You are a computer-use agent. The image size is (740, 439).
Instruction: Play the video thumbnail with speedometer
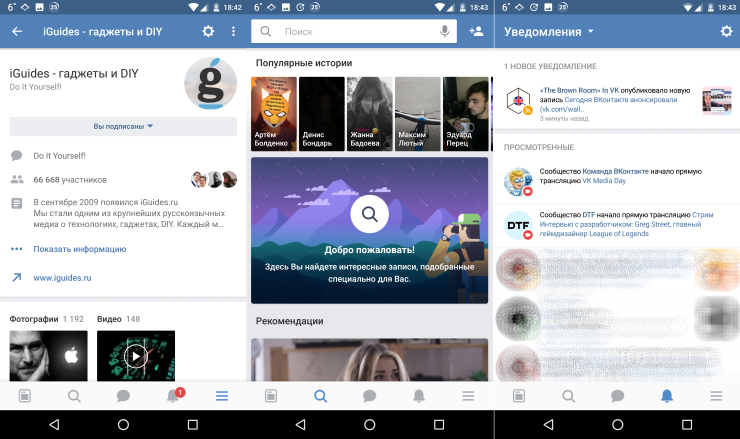(136, 356)
